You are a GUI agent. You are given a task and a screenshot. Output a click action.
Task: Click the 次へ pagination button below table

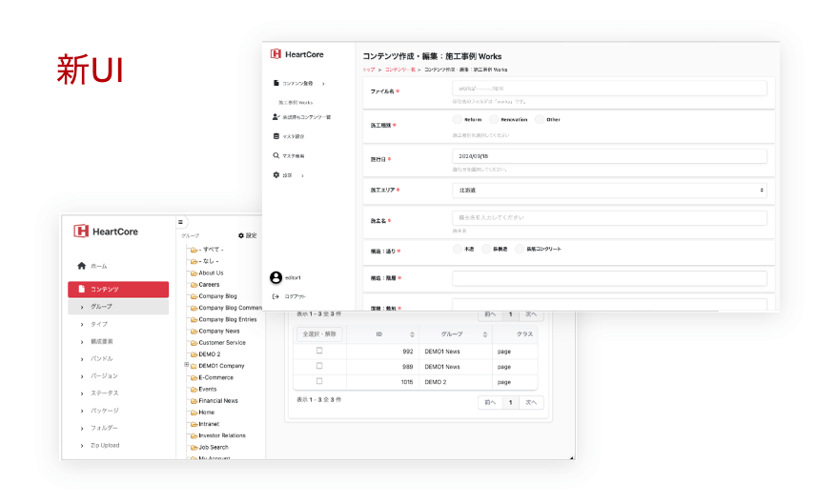532,402
